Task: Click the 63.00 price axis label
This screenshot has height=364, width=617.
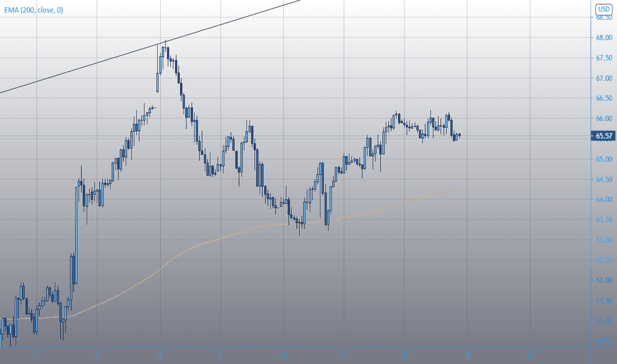Action: coord(604,240)
